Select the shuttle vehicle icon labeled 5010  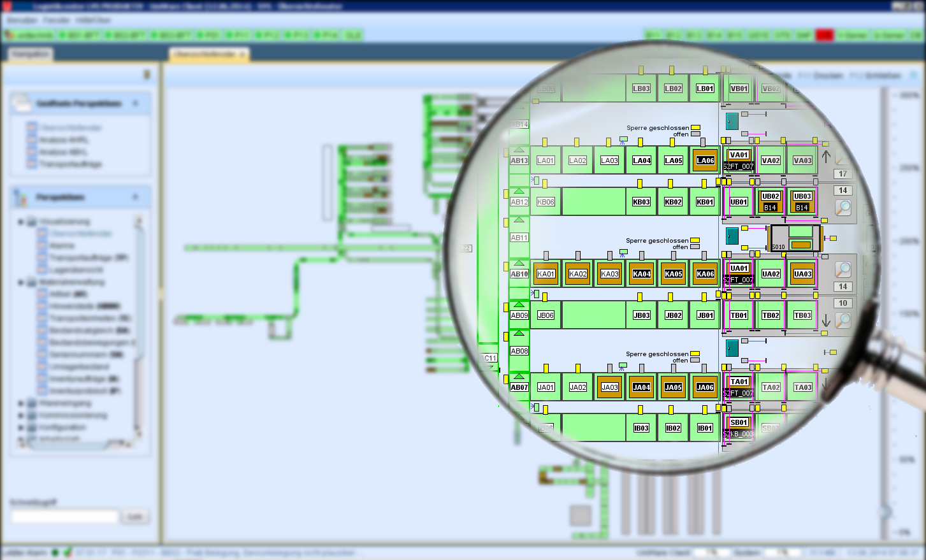click(795, 238)
